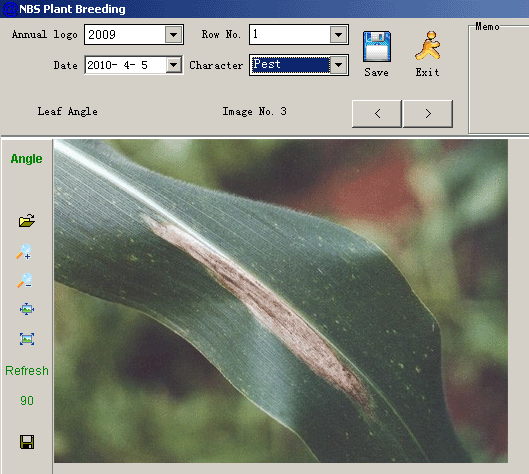Screen dimensions: 529x474
Task: Click the framed picture icon
Action: coord(27,339)
